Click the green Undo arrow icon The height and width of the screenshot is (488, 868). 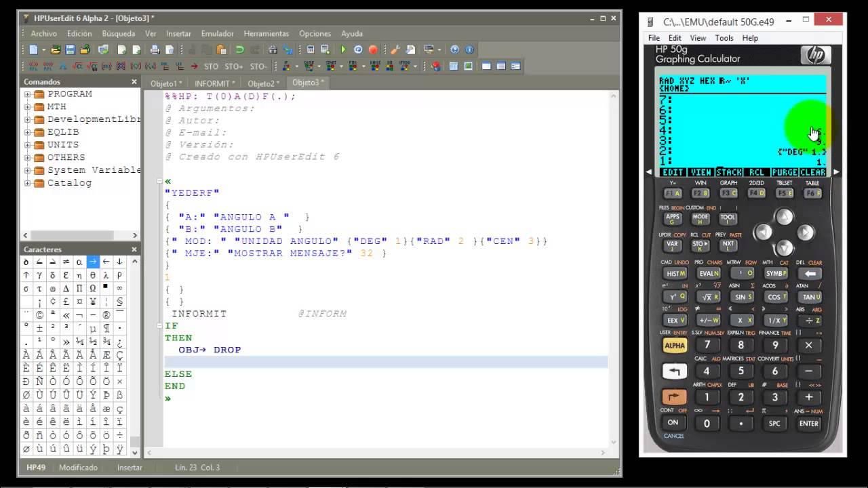239,49
